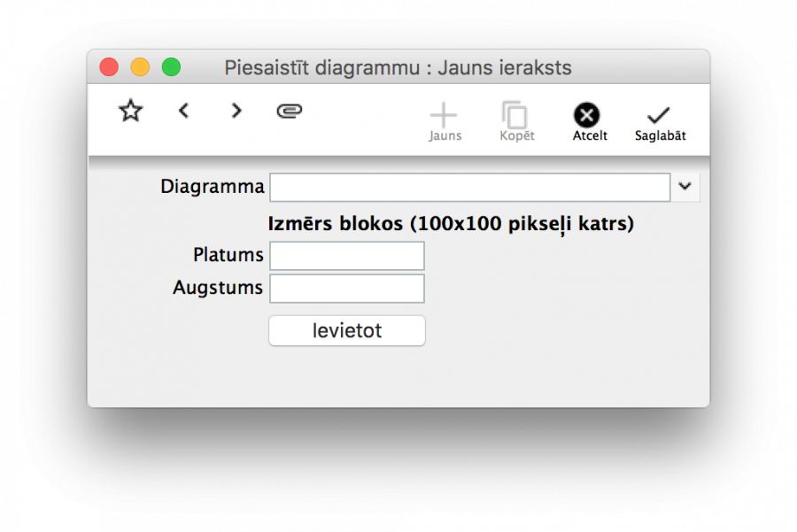Cancel the entry using Atcelt
797x532 pixels.
(x=588, y=121)
